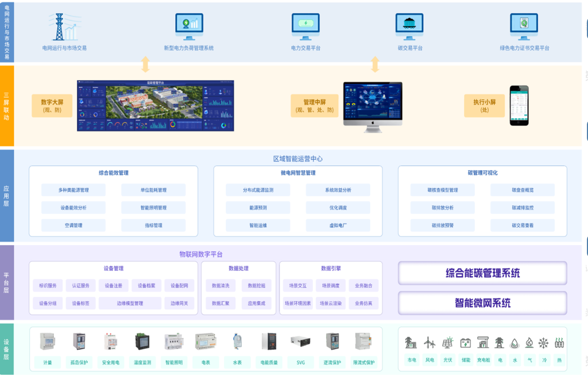This screenshot has height=376, width=588.
Task: Click the SVG device image
Action: click(300, 342)
